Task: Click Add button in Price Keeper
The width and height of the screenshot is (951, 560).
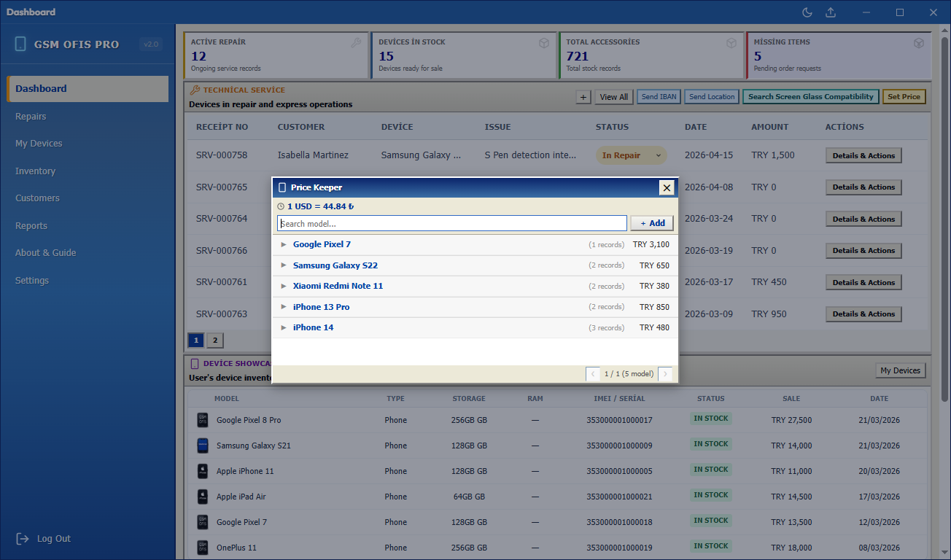Action: point(652,223)
